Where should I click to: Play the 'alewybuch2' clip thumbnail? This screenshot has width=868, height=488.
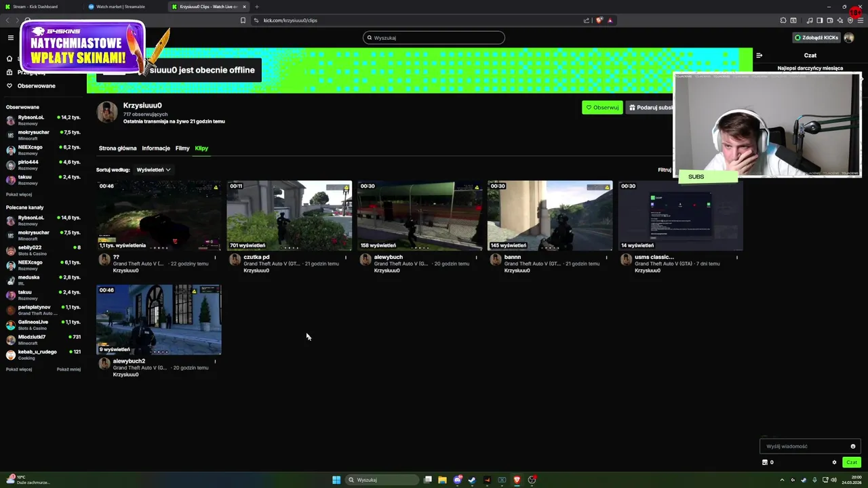(x=159, y=320)
